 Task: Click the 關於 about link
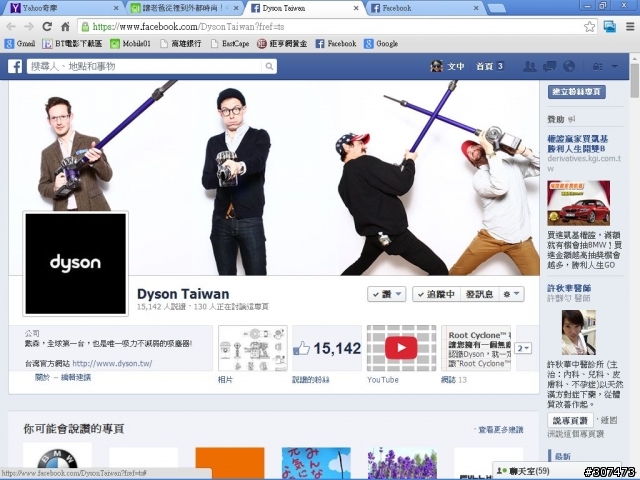click(42, 378)
